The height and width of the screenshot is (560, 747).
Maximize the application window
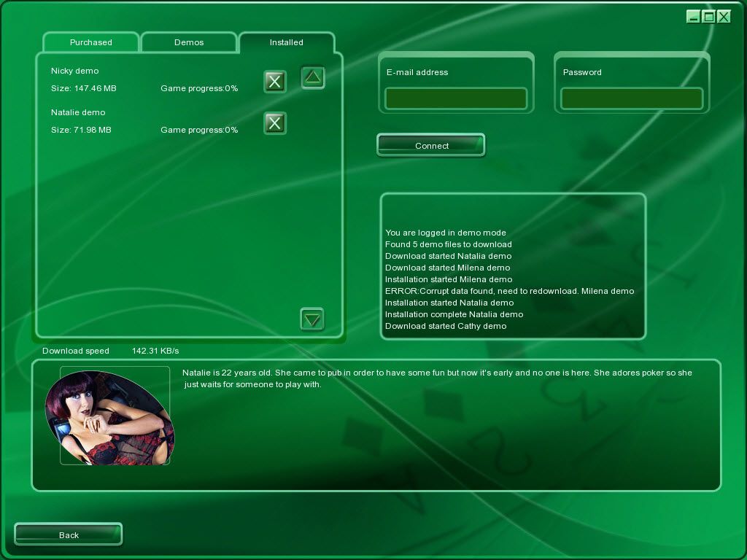[708, 17]
